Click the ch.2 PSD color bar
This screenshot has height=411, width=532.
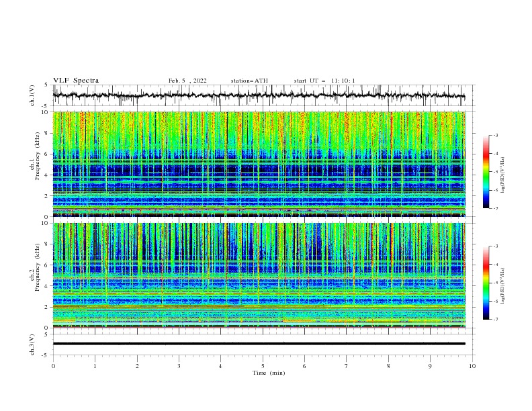pyautogui.click(x=486, y=283)
